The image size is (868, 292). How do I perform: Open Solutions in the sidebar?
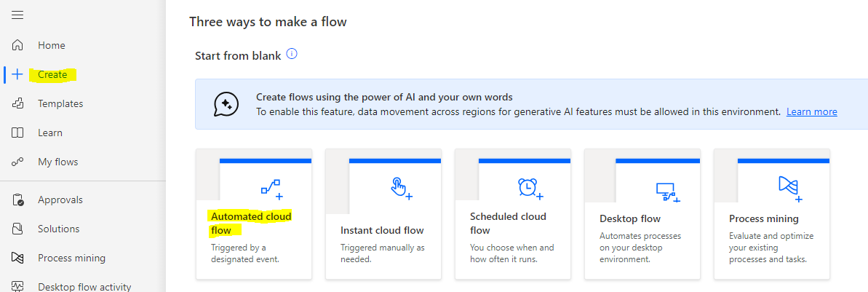(59, 229)
